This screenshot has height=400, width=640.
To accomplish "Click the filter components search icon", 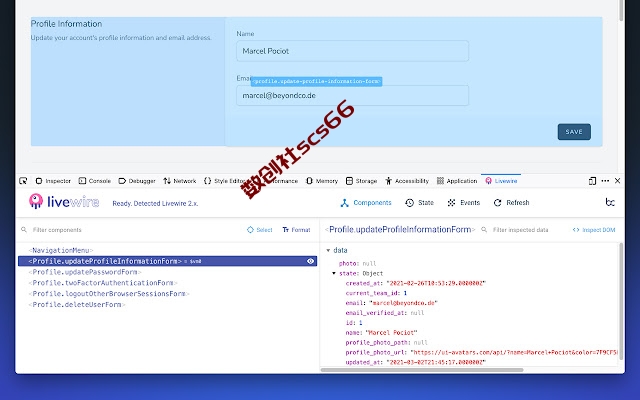I will point(24,230).
